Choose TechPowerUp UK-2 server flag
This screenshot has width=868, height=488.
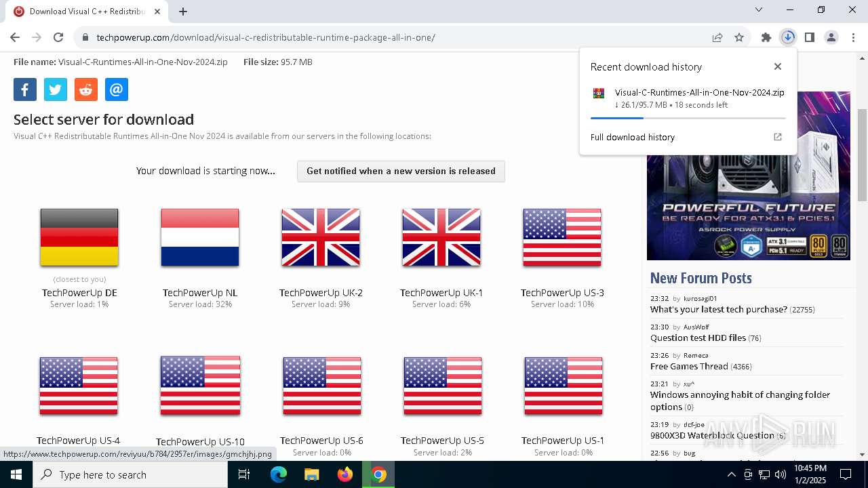(x=321, y=237)
